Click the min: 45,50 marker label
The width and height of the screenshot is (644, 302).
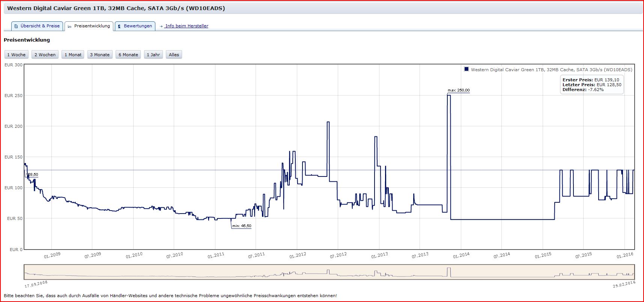click(242, 226)
